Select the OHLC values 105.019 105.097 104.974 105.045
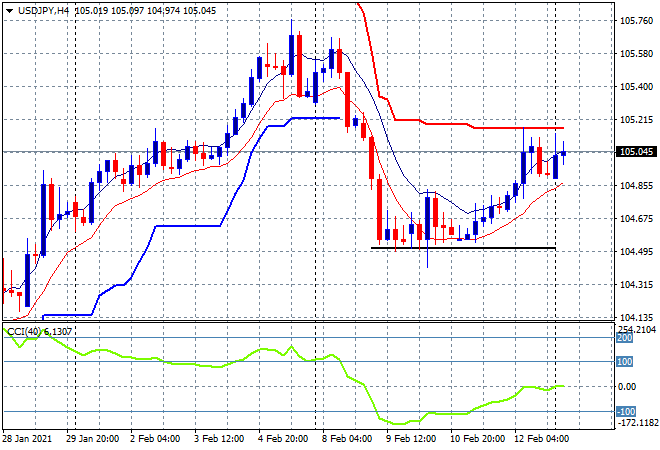The image size is (660, 450). [146, 11]
